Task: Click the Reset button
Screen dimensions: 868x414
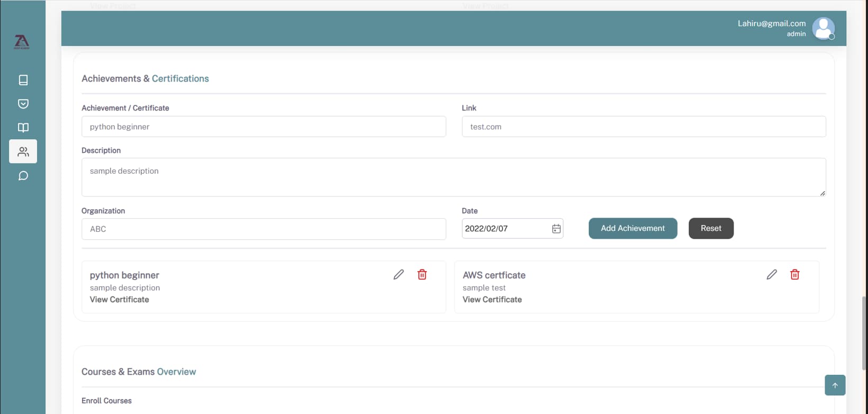Action: click(x=711, y=228)
